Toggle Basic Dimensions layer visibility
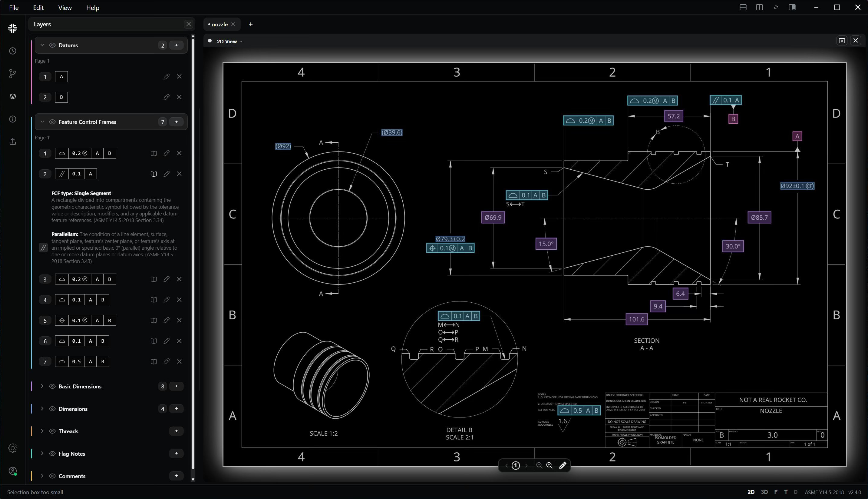The width and height of the screenshot is (868, 499). pyautogui.click(x=52, y=386)
